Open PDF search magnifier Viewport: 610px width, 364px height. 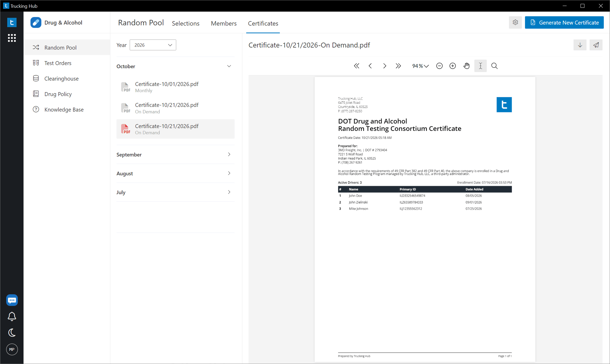point(495,66)
